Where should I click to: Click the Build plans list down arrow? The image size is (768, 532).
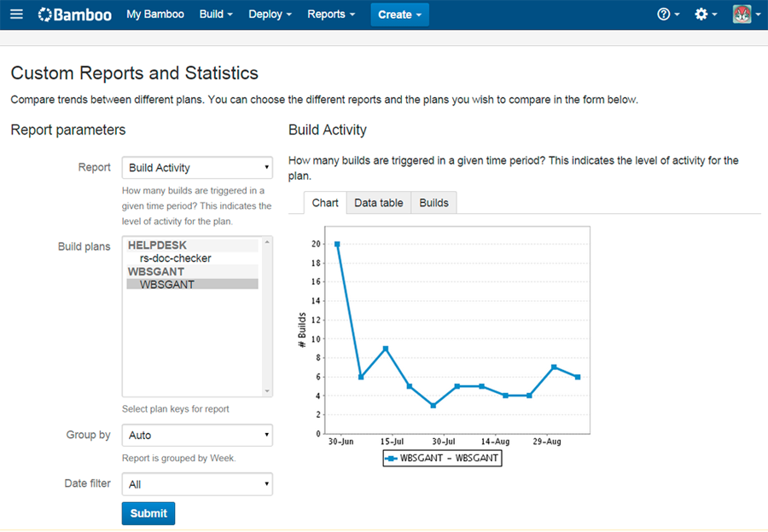pos(267,391)
